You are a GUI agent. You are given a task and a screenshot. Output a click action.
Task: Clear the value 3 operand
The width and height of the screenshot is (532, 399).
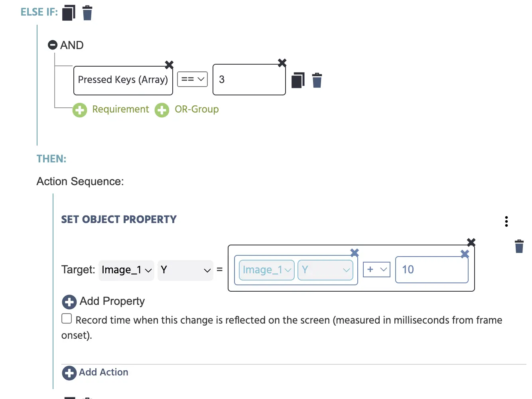[x=282, y=63]
